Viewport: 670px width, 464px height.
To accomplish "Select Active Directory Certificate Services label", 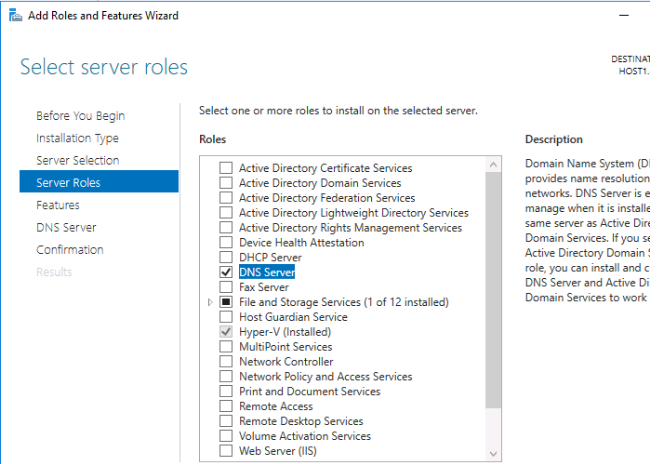I will [x=326, y=168].
